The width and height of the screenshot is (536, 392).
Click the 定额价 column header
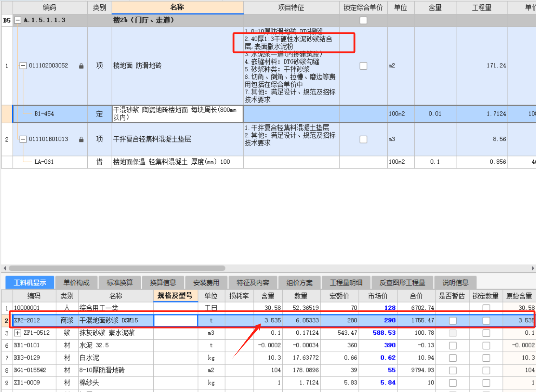pyautogui.click(x=340, y=296)
